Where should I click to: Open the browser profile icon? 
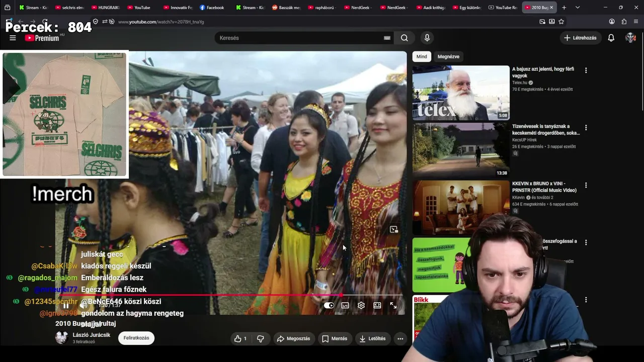point(612,22)
